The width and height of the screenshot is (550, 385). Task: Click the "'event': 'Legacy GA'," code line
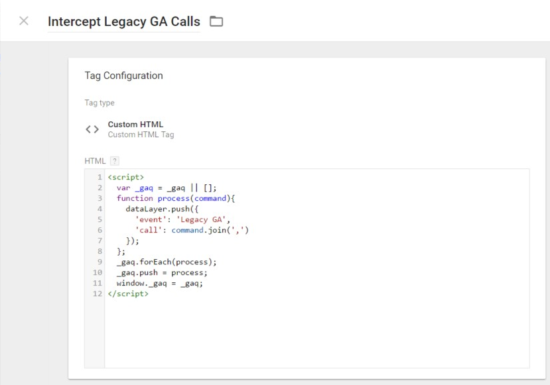pos(183,219)
